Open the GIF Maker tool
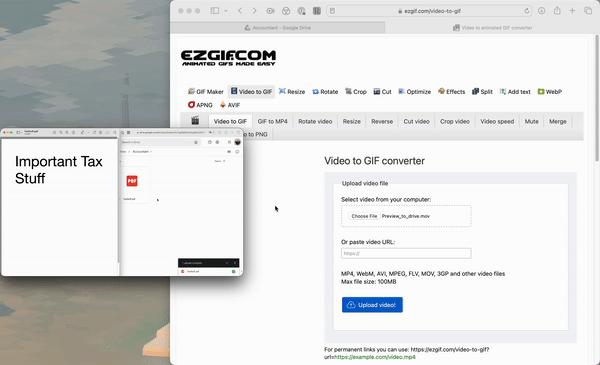This screenshot has width=600, height=365. 206,92
